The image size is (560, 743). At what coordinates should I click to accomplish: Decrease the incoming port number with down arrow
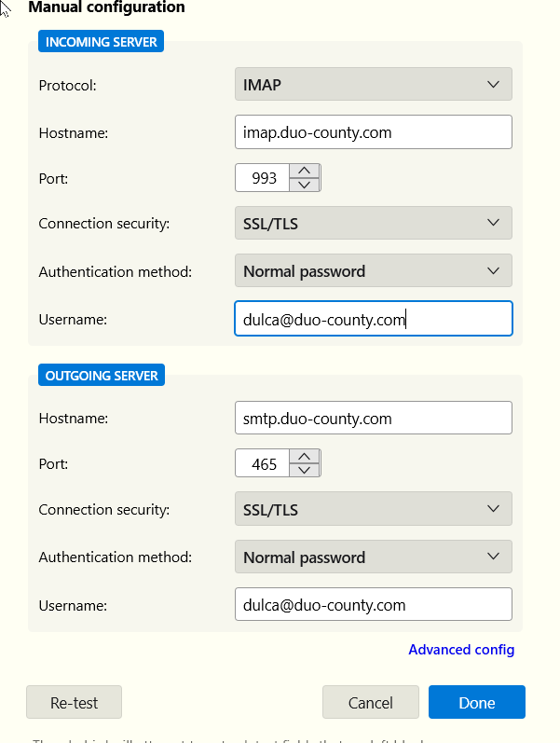coord(304,185)
